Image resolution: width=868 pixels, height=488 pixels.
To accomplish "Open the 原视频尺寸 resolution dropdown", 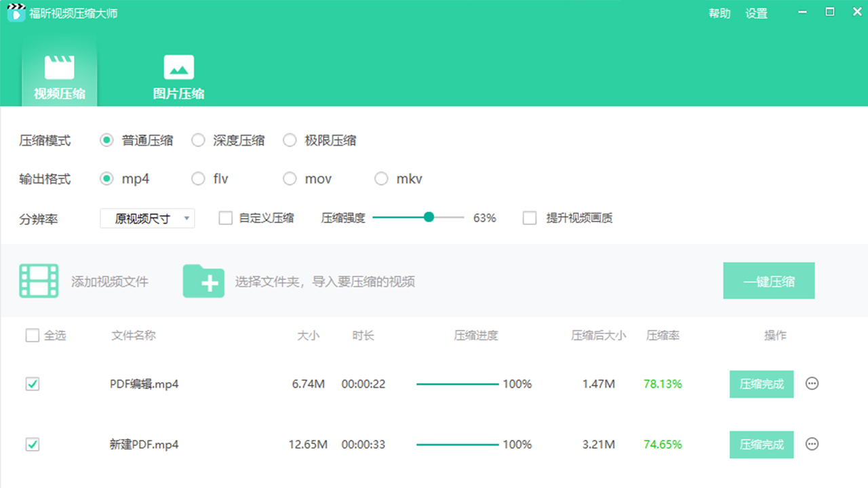I will (147, 218).
